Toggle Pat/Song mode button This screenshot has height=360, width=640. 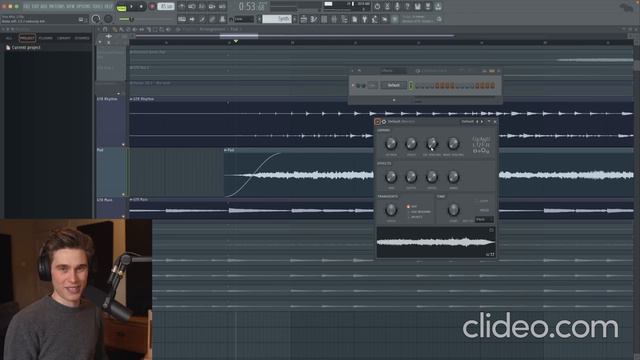(122, 7)
